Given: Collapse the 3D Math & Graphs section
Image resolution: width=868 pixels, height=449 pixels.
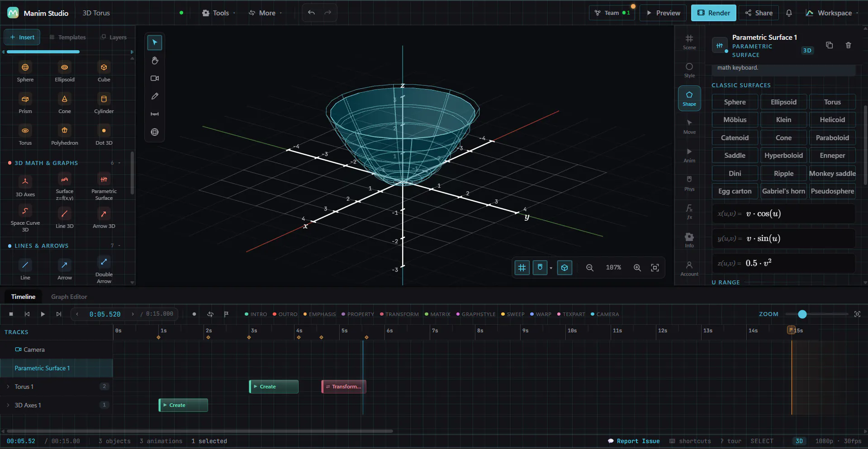Looking at the screenshot, I should click(119, 163).
